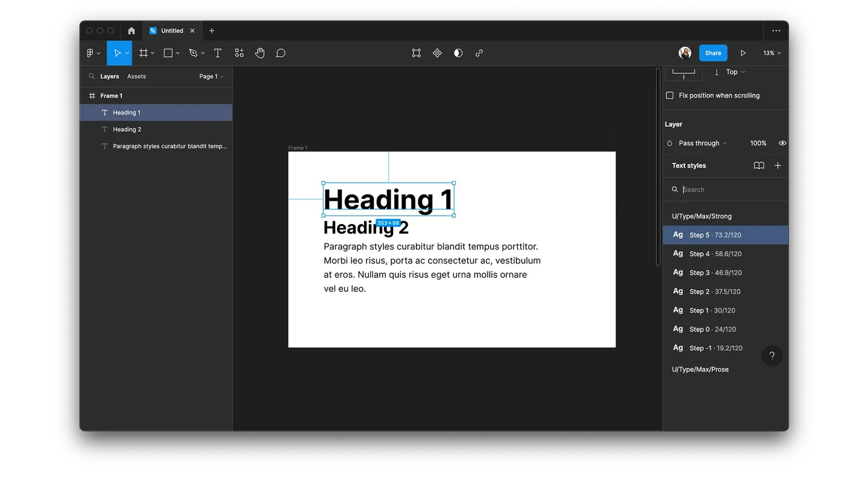Open the team library book icon
The image size is (868, 498).
pos(759,165)
